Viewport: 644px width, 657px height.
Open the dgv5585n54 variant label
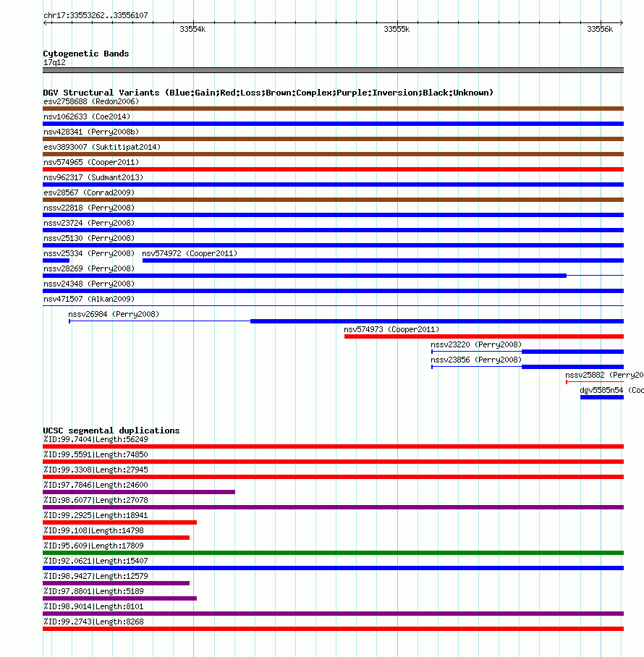[x=611, y=390]
